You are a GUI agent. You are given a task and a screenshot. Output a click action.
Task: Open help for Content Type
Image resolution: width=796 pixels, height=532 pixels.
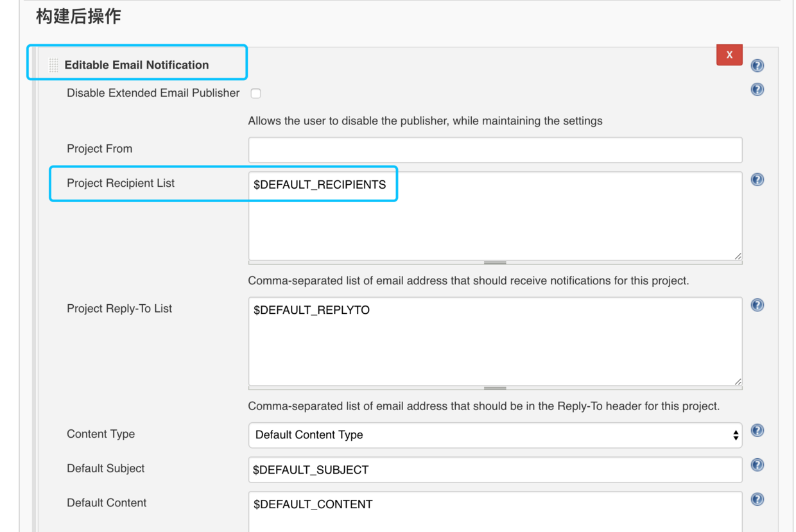click(x=757, y=431)
